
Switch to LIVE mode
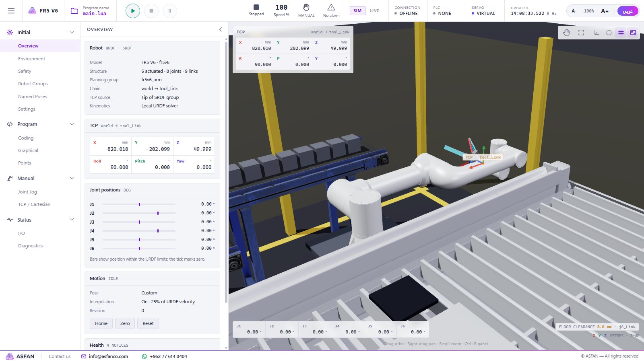[x=374, y=11]
